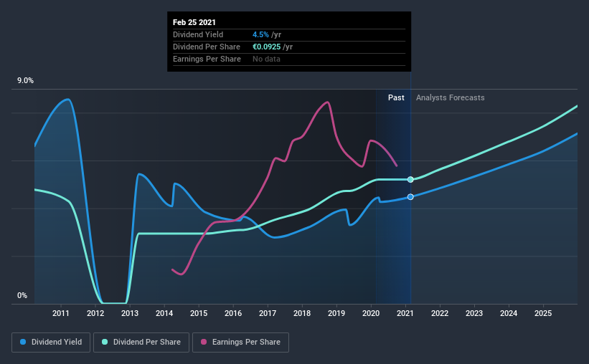Viewport: 589px width, 364px height.
Task: Click the 9.0% y-axis label
Action: pyautogui.click(x=25, y=81)
